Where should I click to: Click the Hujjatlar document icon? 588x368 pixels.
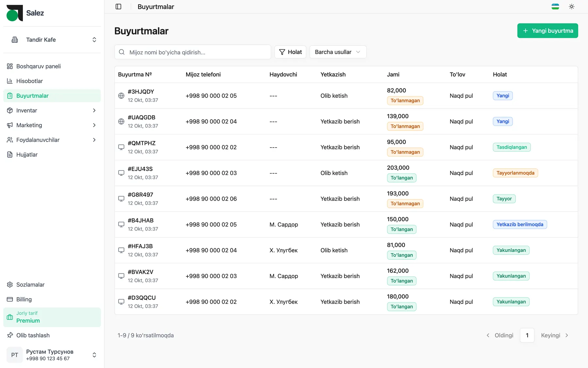click(x=10, y=155)
